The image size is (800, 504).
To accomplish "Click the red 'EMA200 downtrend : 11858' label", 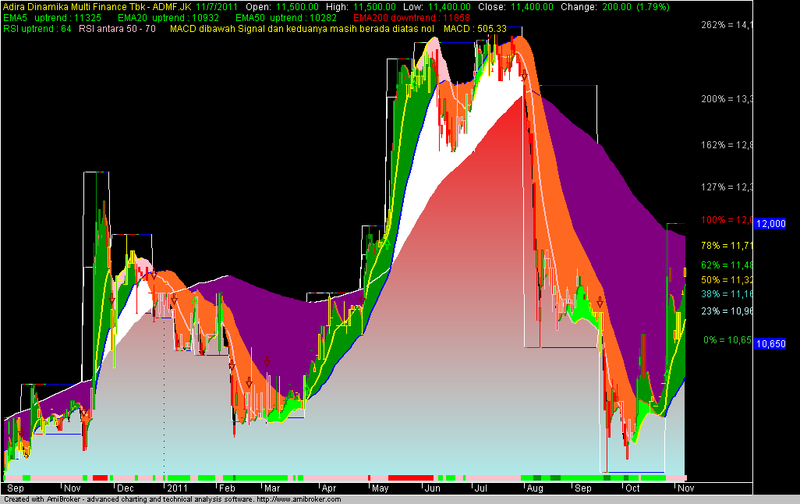I will pos(412,18).
